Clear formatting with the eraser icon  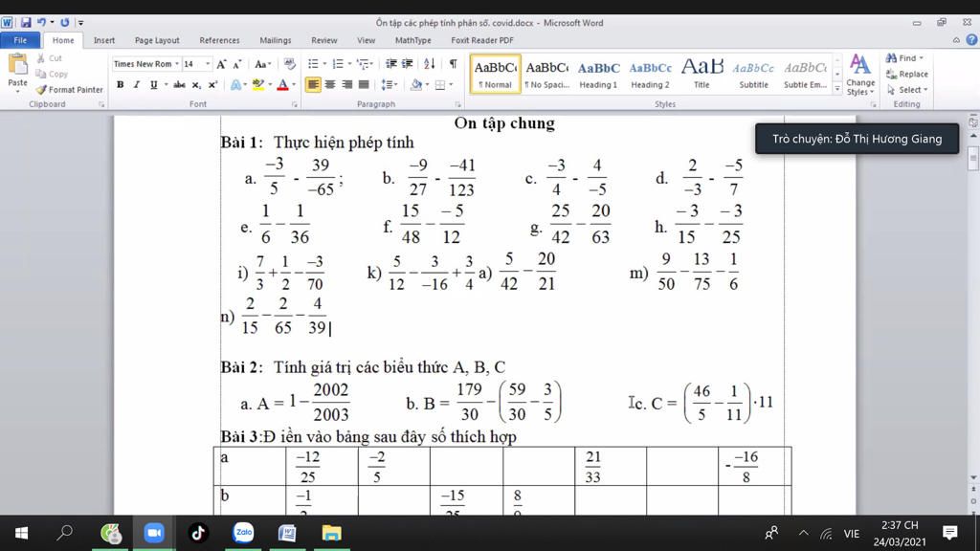pyautogui.click(x=289, y=64)
